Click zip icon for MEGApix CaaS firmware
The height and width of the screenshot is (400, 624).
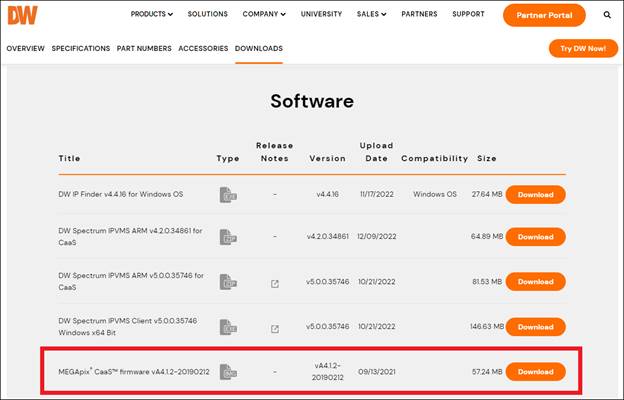(228, 372)
